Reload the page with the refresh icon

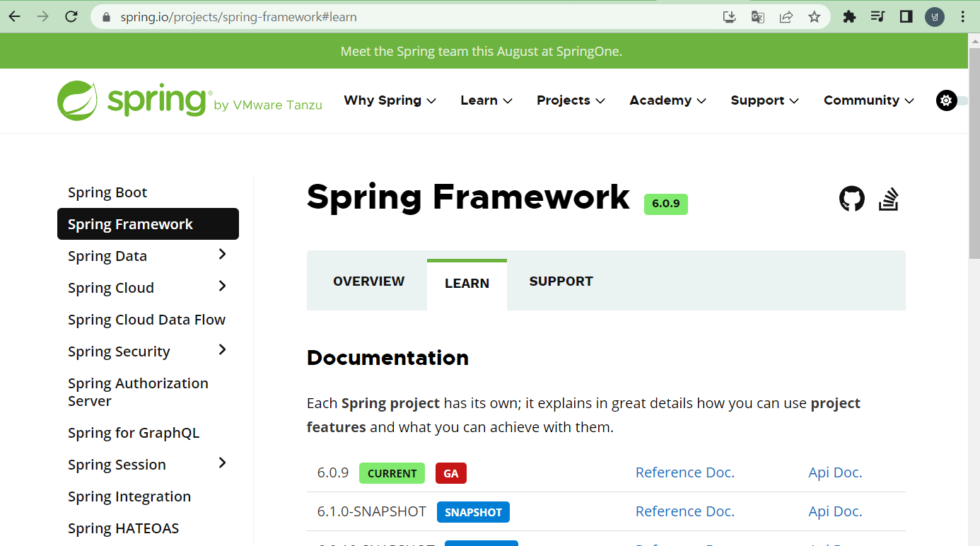71,16
